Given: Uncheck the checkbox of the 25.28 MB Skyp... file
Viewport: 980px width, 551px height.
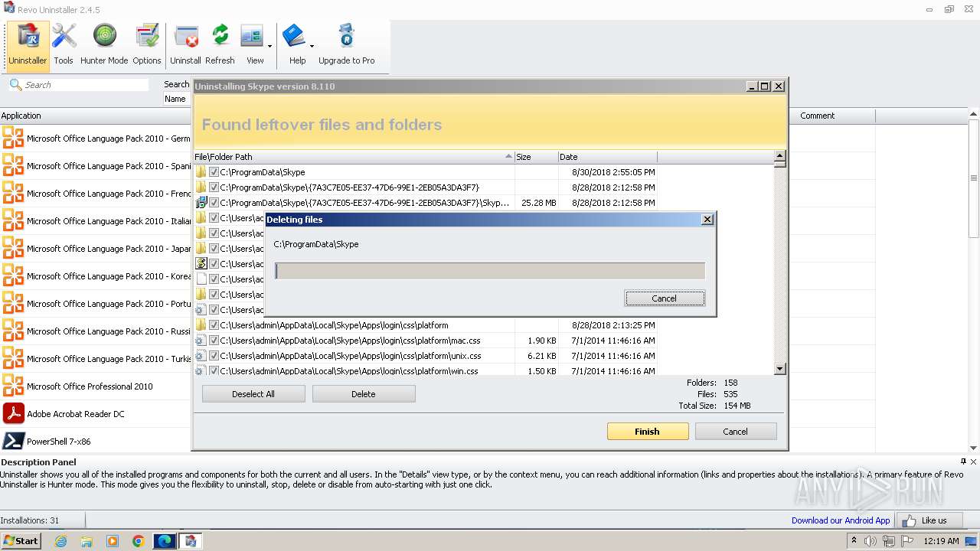Looking at the screenshot, I should click(214, 203).
